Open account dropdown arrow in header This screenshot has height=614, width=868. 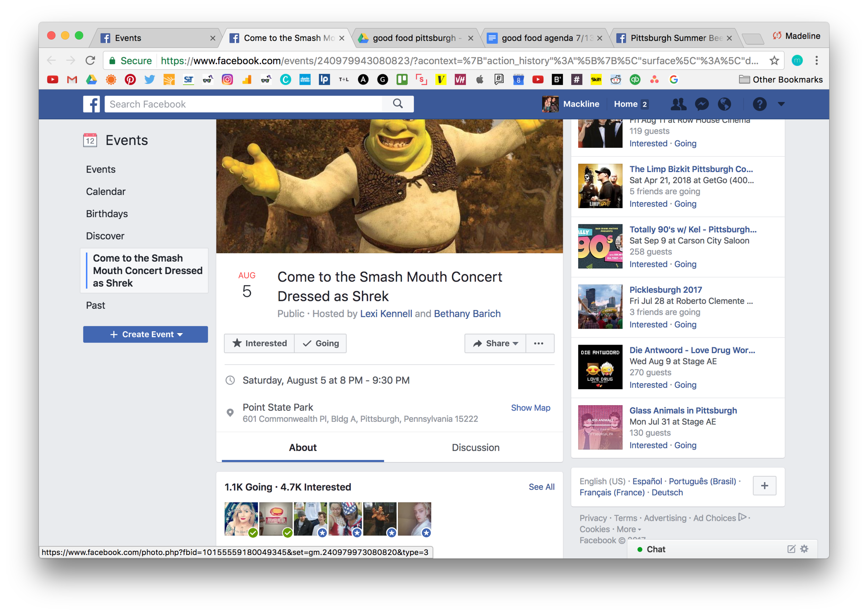click(x=782, y=104)
